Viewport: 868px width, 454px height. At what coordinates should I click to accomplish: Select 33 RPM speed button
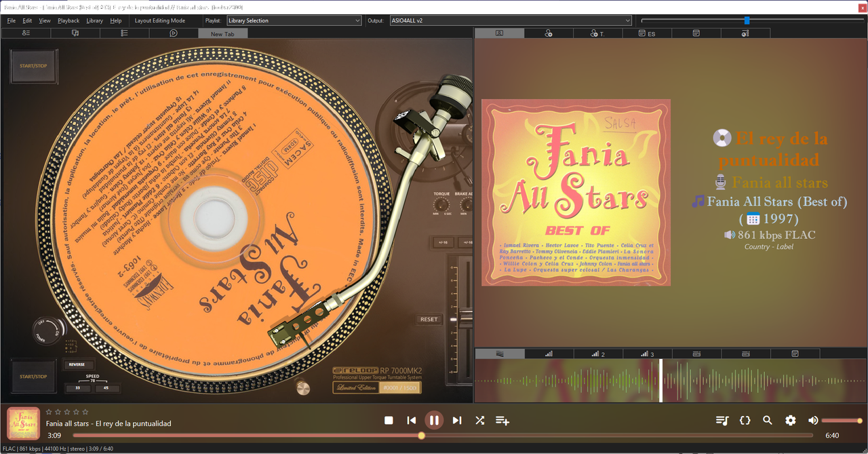pyautogui.click(x=77, y=389)
